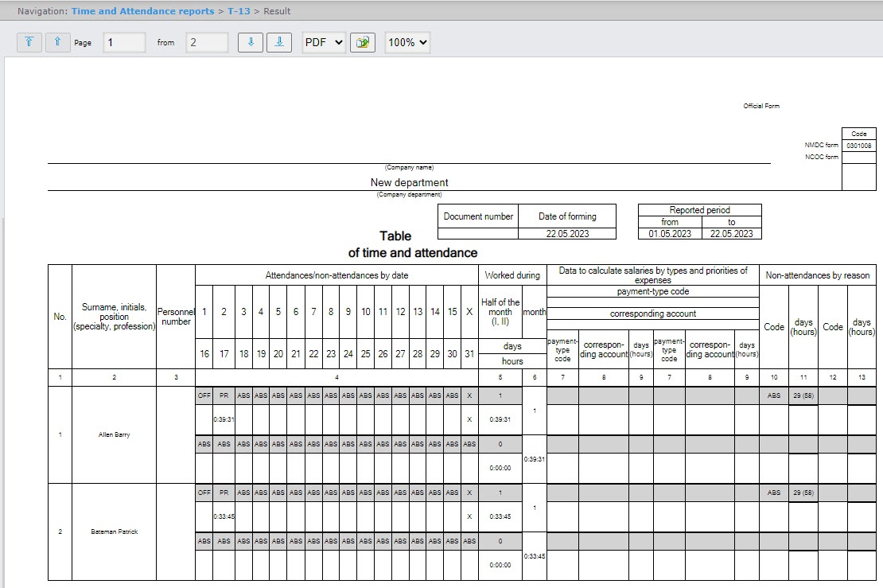The height and width of the screenshot is (588, 883).
Task: Go to the first page of report
Action: click(x=29, y=42)
